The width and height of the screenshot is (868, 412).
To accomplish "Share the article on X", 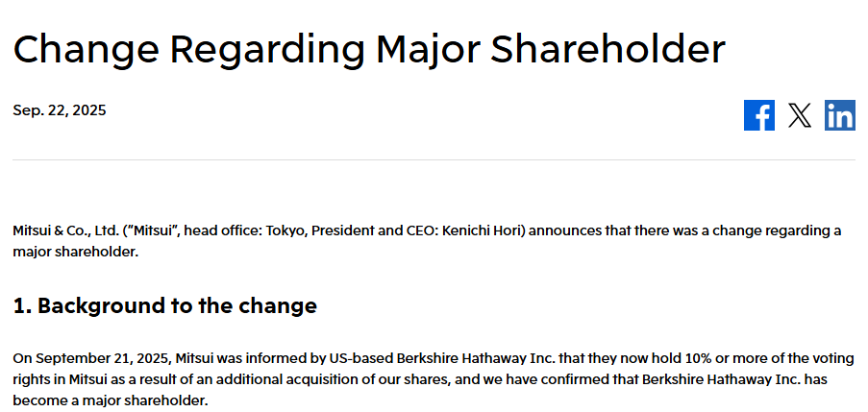I will [x=800, y=115].
